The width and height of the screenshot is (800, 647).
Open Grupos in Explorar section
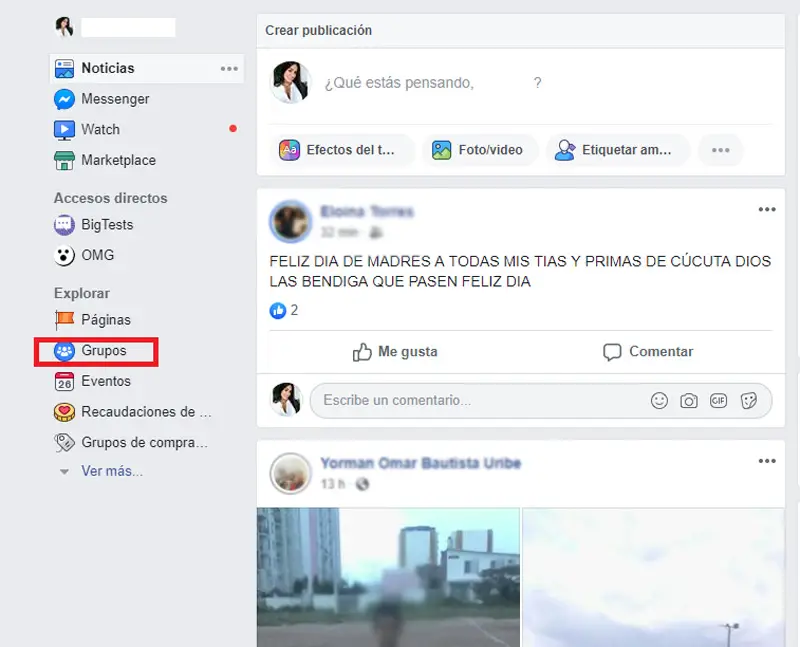coord(104,351)
